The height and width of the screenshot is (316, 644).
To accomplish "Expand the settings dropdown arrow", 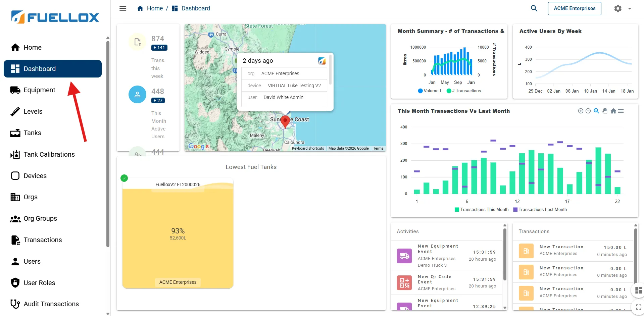I will 630,9.
